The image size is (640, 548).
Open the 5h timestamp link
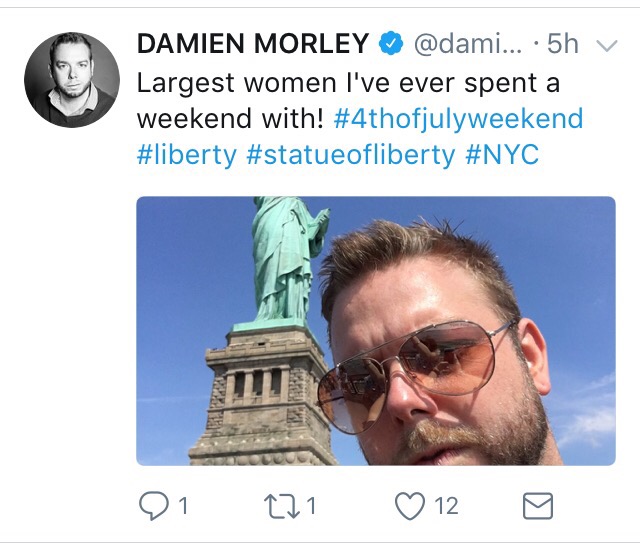(x=563, y=43)
